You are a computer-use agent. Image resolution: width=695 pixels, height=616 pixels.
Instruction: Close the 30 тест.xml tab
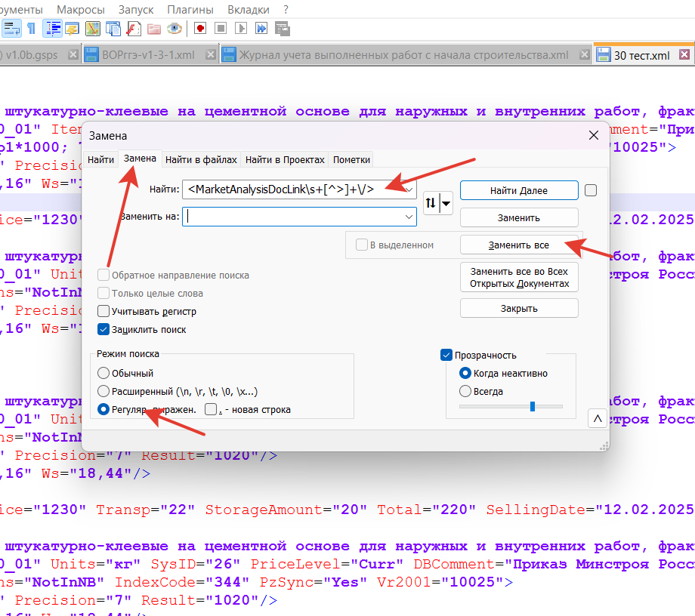pyautogui.click(x=684, y=54)
